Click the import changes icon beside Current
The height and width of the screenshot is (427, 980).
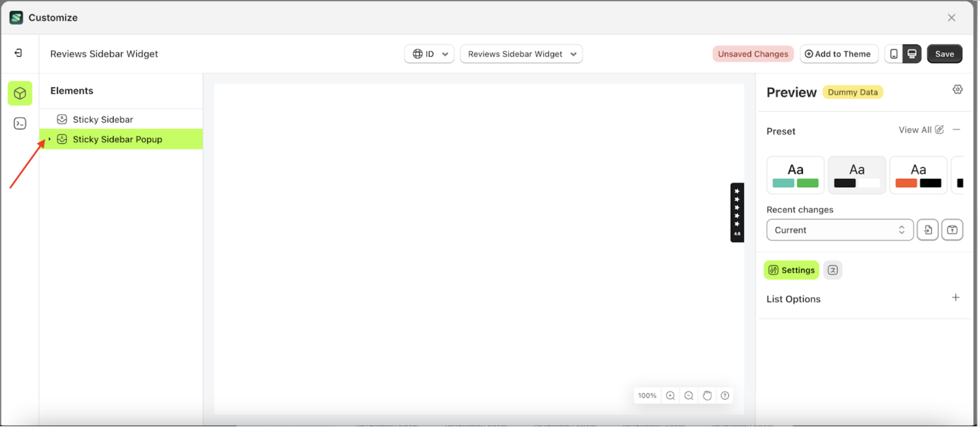click(927, 230)
